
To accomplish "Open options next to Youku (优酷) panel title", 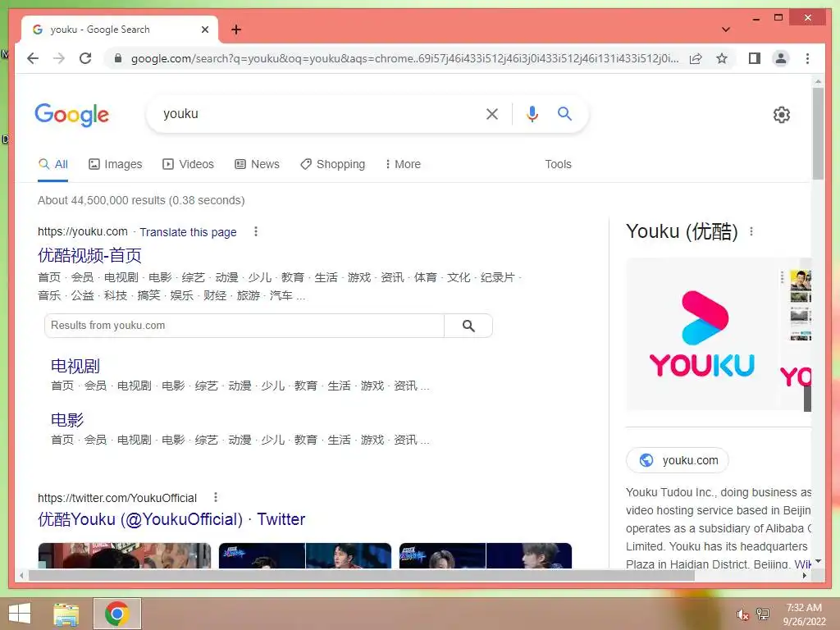I will (751, 231).
